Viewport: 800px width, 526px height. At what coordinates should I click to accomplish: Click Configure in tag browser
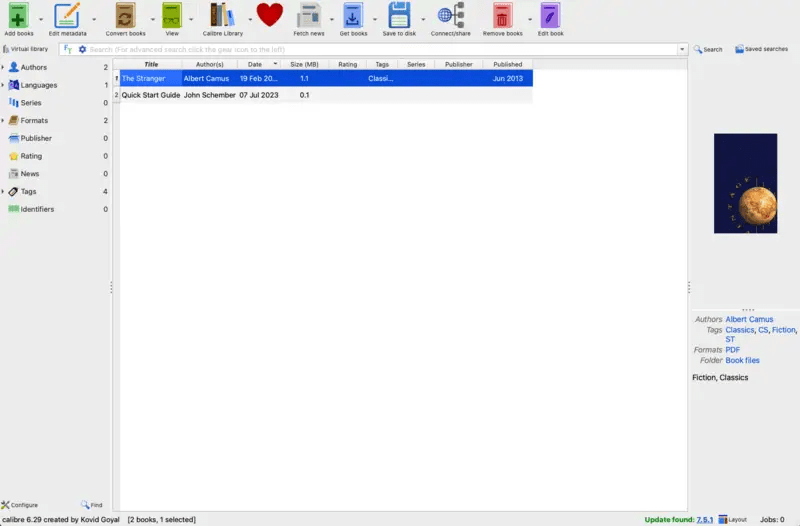[x=19, y=505]
